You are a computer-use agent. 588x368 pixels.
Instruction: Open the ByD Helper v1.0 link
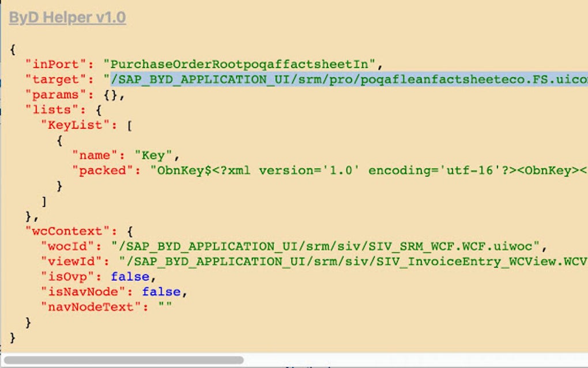tap(67, 17)
